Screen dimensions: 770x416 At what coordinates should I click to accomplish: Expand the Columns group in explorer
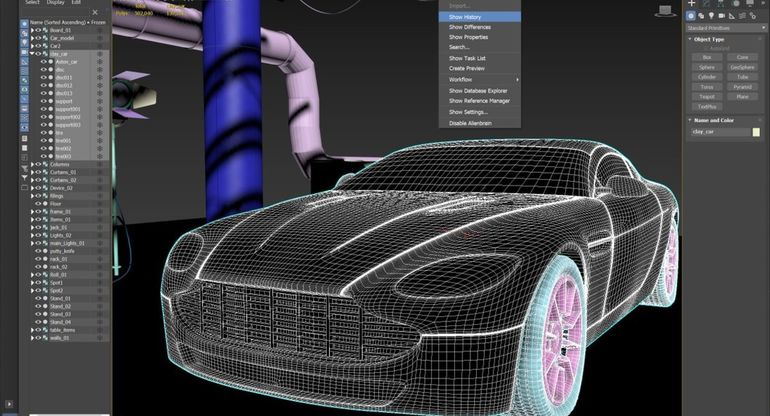(32, 164)
